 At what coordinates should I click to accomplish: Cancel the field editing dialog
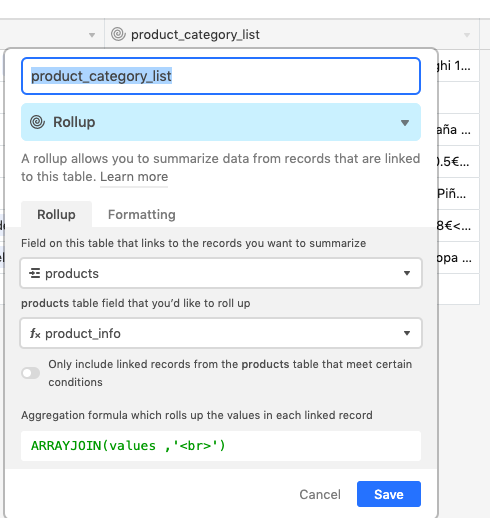320,494
